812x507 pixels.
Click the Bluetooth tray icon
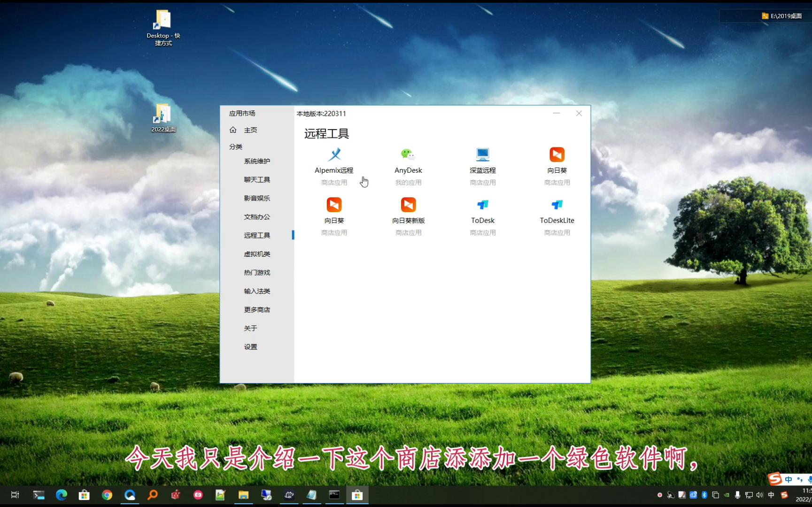704,495
